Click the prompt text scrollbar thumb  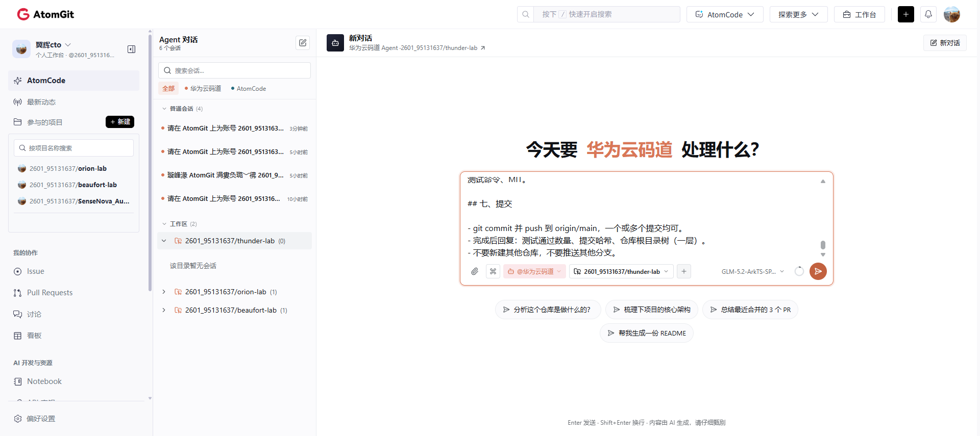[823, 245]
